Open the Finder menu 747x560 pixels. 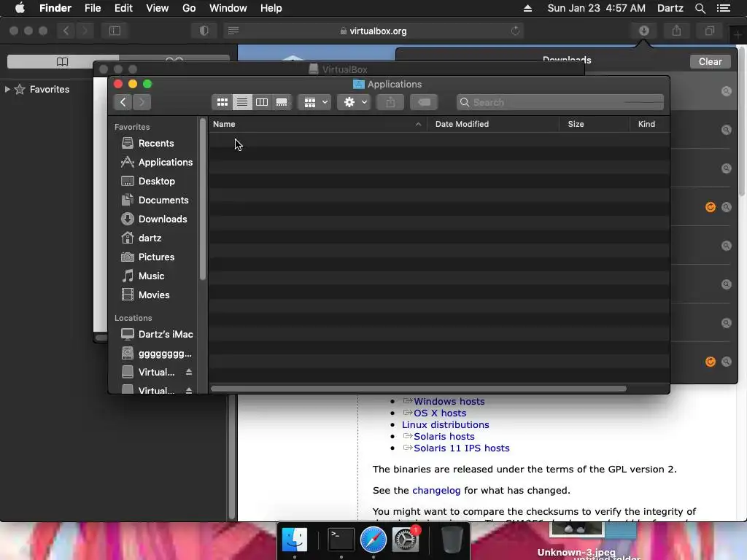pos(55,8)
